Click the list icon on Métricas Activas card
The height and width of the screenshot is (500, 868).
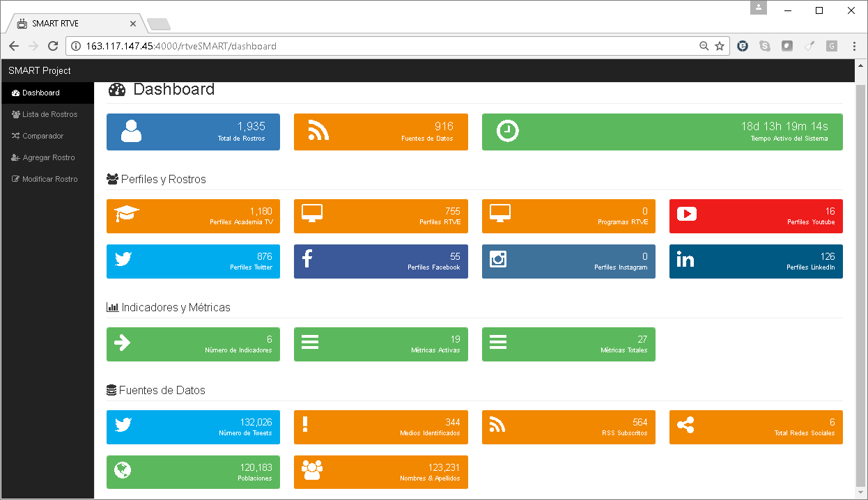click(310, 342)
